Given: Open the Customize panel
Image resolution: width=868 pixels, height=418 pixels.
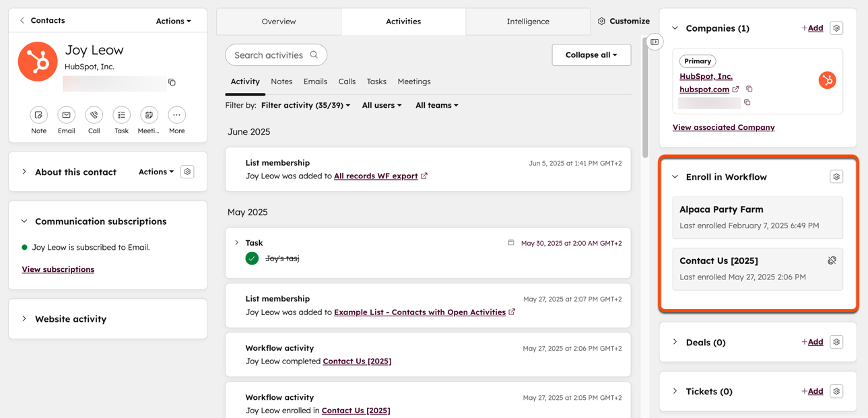Looking at the screenshot, I should [624, 21].
